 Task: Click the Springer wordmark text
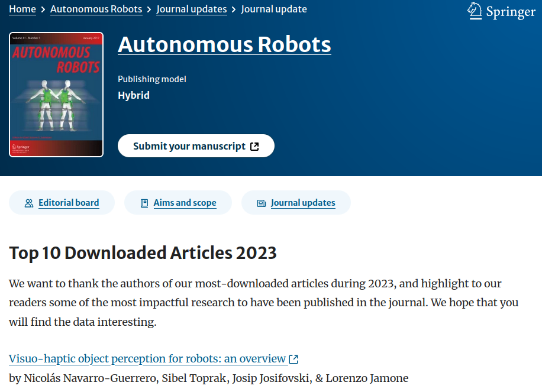[510, 12]
